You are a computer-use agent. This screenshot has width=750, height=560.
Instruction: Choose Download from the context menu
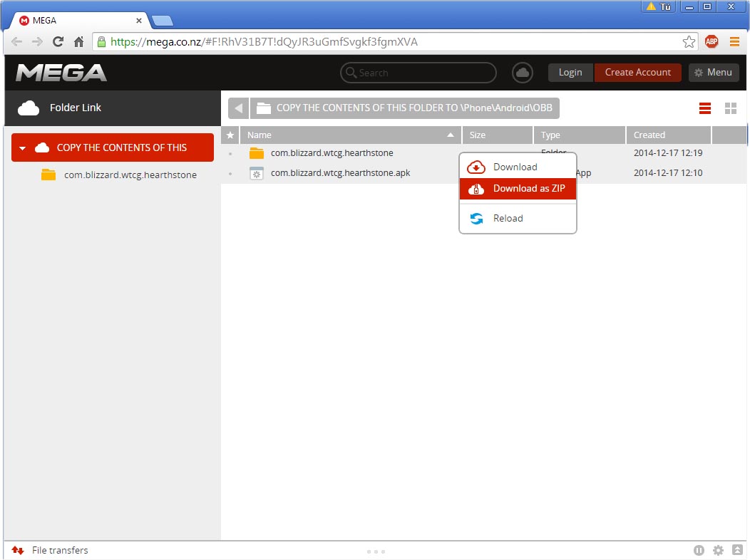tap(518, 167)
